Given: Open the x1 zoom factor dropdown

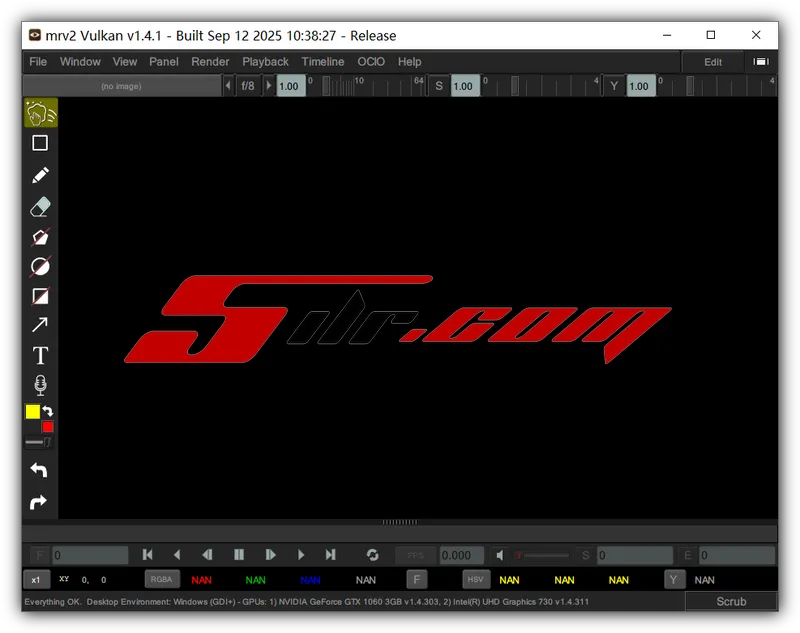Looking at the screenshot, I should coord(37,580).
